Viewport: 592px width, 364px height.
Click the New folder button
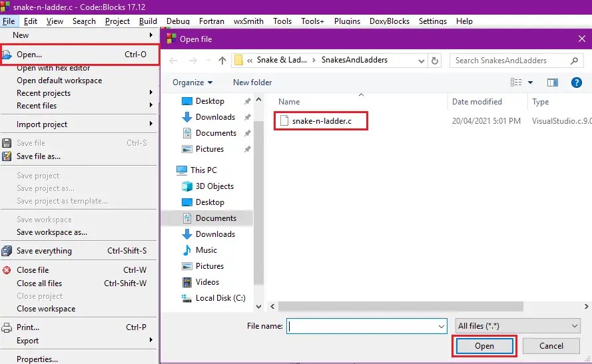click(x=252, y=83)
